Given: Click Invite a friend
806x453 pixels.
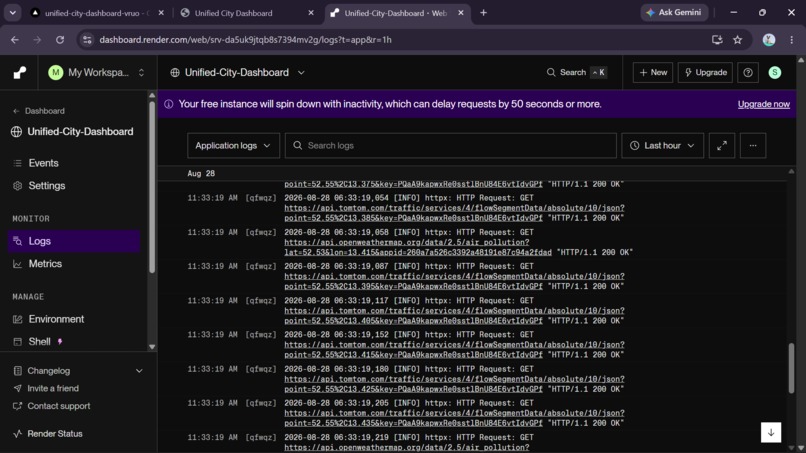Looking at the screenshot, I should click(x=53, y=388).
